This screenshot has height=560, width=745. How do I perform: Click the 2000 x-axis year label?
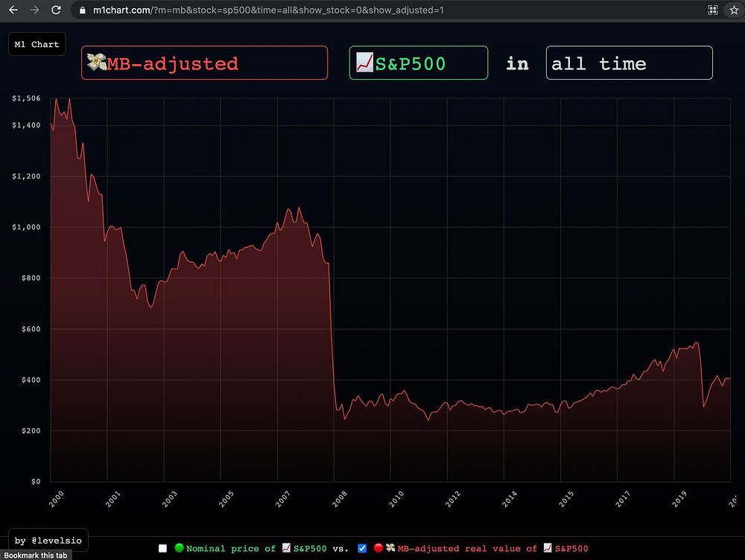point(56,499)
